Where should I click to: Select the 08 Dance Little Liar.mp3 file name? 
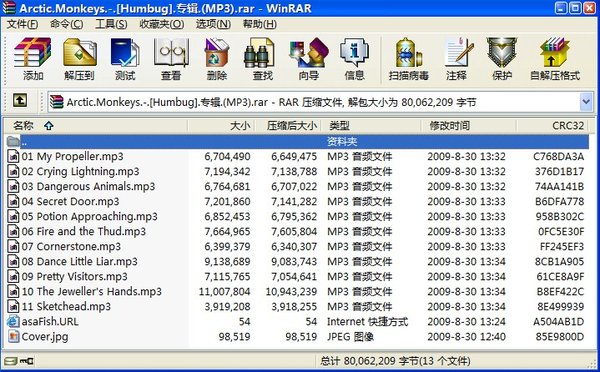pos(80,261)
